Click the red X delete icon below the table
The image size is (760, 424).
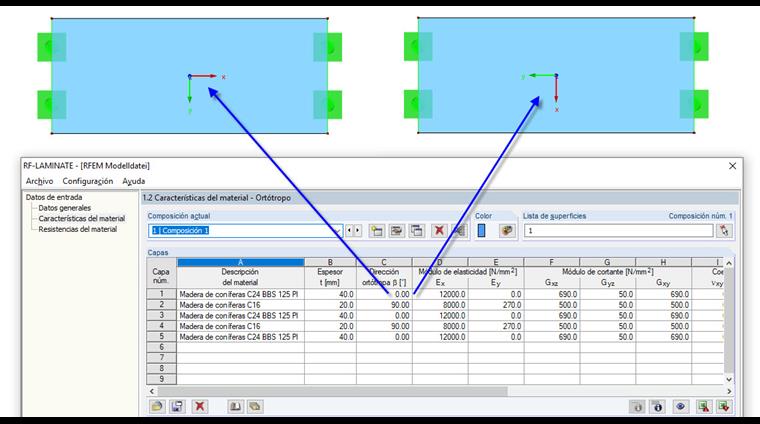(199, 407)
